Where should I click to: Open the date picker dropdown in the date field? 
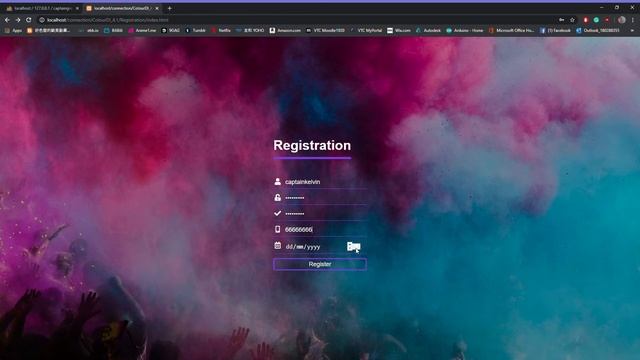pos(353,246)
